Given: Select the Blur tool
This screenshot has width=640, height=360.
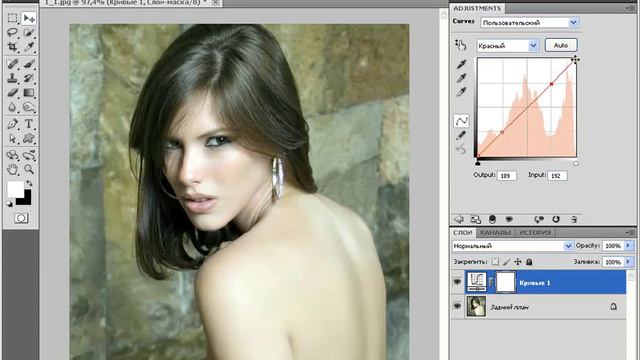Looking at the screenshot, I should 13,107.
